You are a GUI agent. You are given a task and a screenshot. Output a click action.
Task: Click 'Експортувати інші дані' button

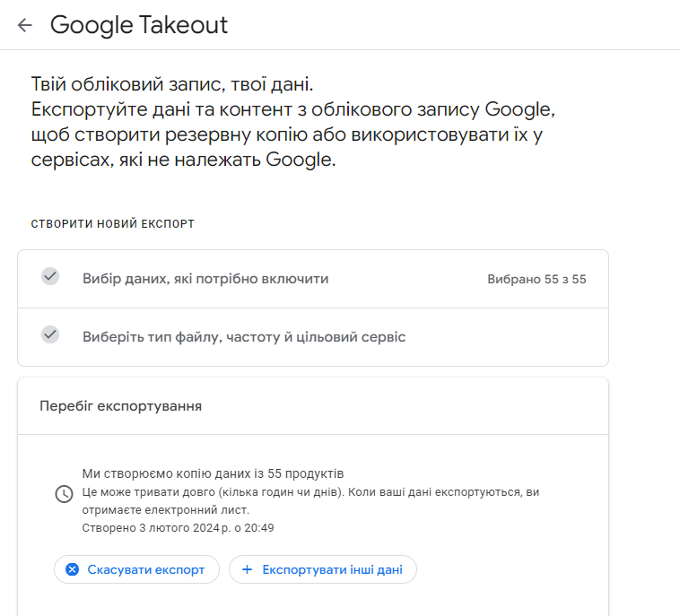click(323, 569)
